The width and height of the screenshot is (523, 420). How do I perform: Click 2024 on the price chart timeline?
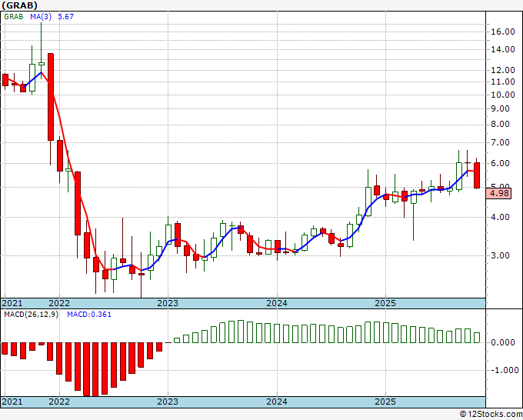277,303
